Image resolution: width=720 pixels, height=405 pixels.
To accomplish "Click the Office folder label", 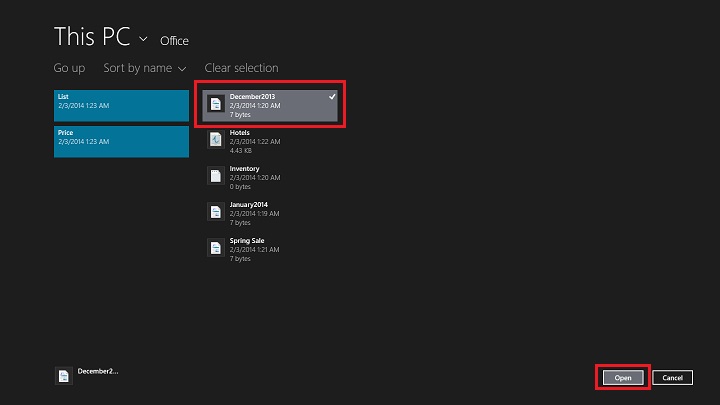I will [174, 41].
